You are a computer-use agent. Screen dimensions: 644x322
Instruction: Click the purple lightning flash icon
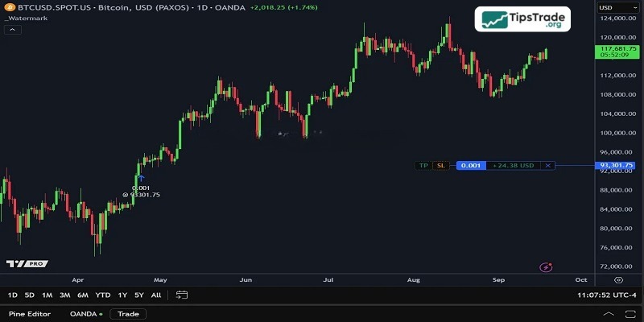click(547, 266)
